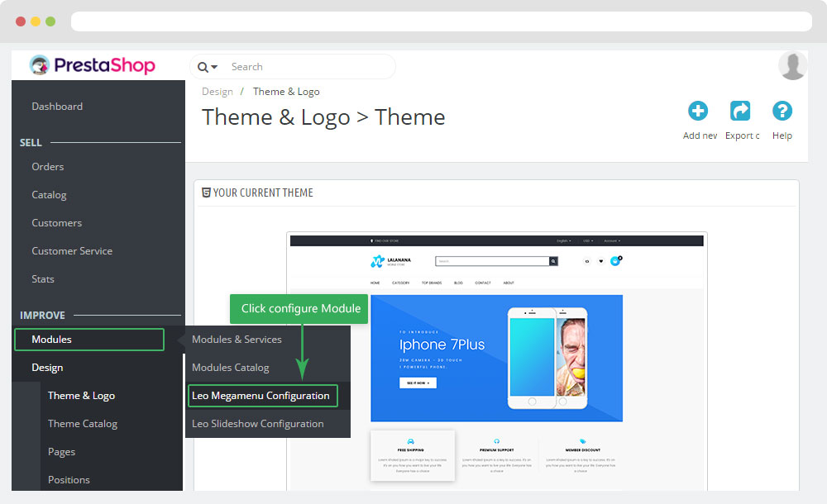Open the Help question mark icon
This screenshot has height=504, width=827.
(x=782, y=111)
